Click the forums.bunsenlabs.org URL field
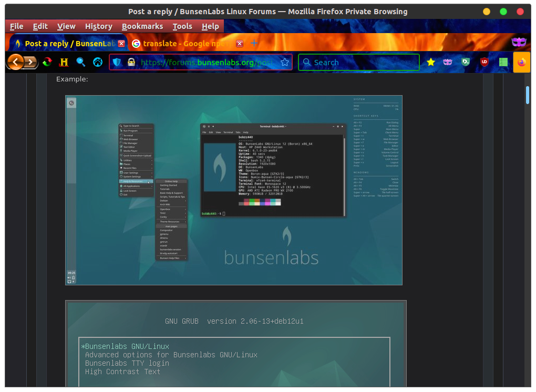Screen dimensions: 536x392 tap(207, 62)
